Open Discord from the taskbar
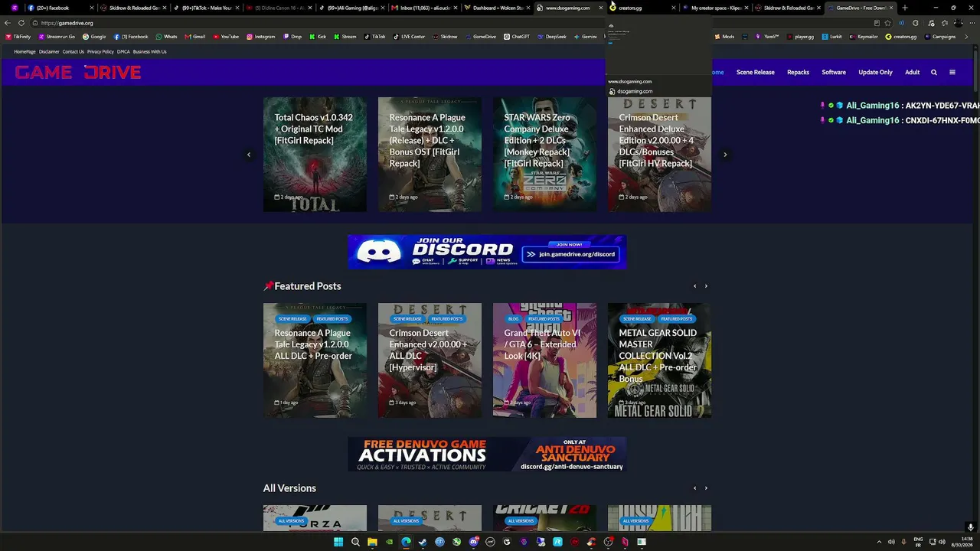 click(473, 542)
